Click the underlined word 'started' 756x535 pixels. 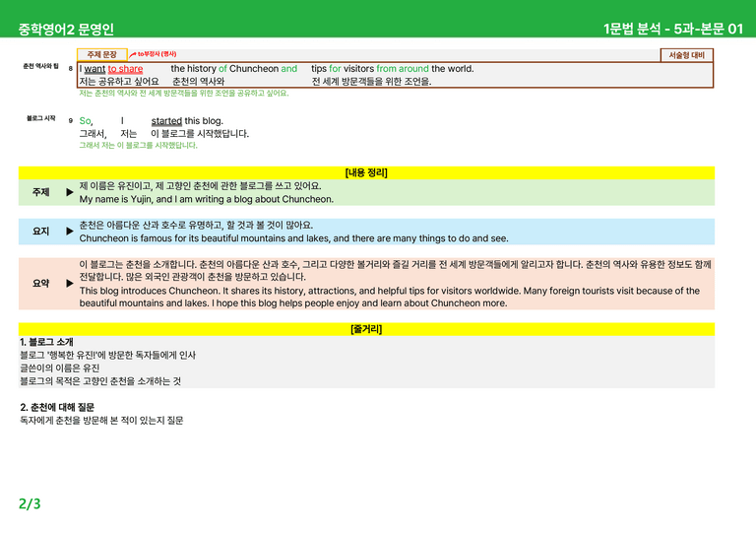point(166,120)
